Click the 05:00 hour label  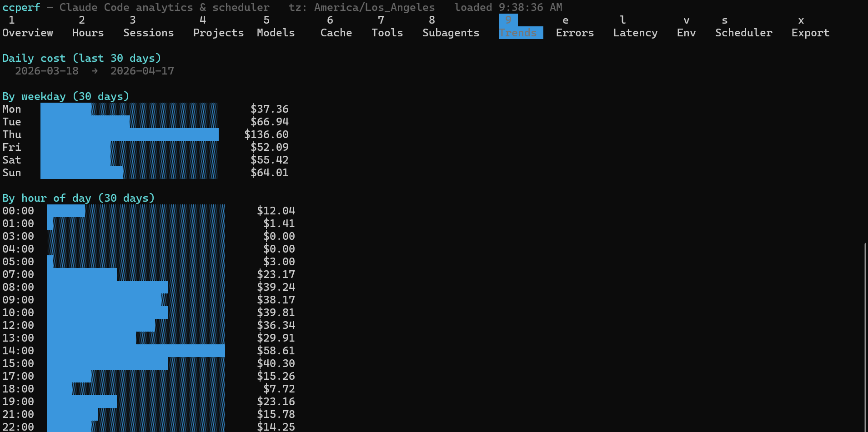point(18,262)
